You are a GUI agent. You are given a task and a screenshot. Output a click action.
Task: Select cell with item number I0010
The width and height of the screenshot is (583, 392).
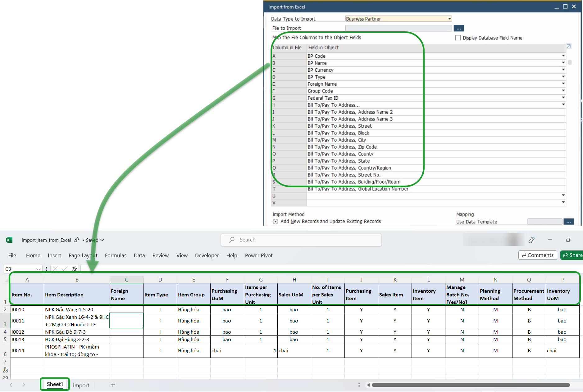(27, 309)
